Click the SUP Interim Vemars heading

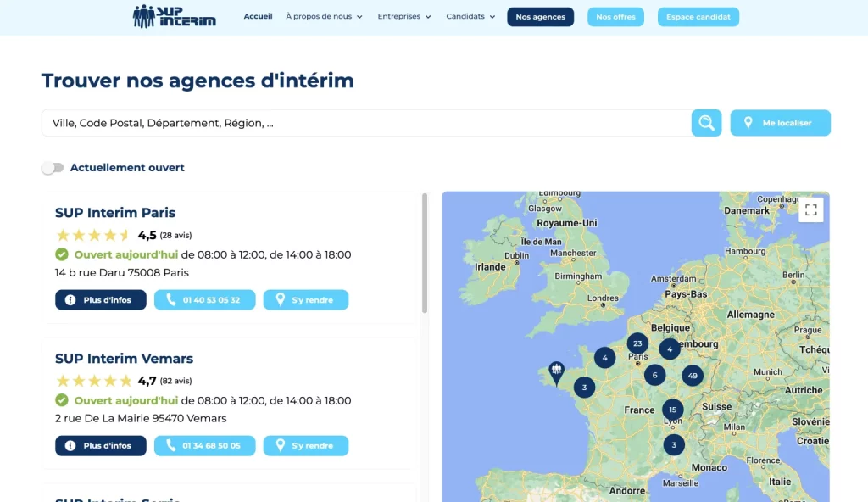124,359
